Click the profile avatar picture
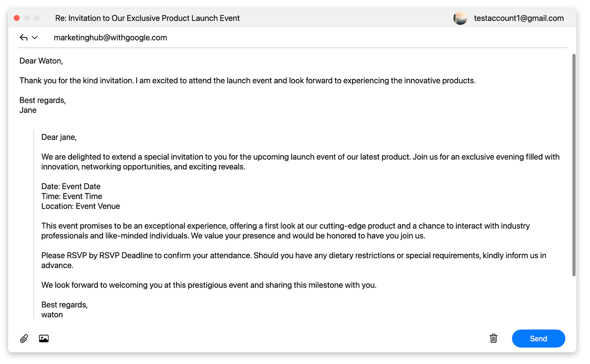590x364 pixels. tap(460, 18)
